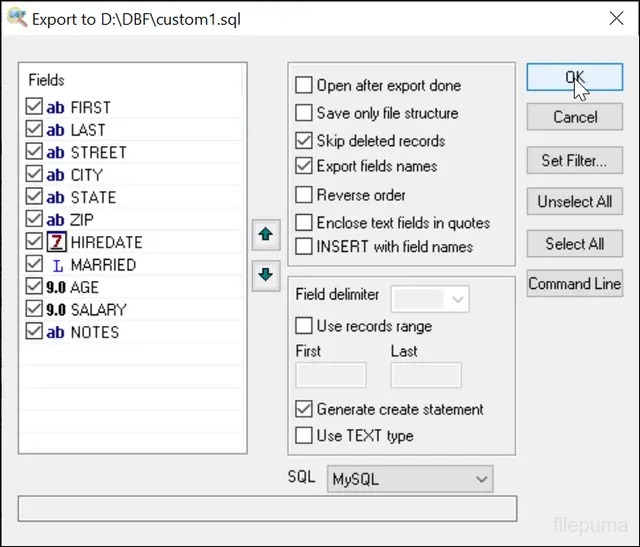The width and height of the screenshot is (640, 547).
Task: Click the app icon in title bar
Action: point(15,18)
